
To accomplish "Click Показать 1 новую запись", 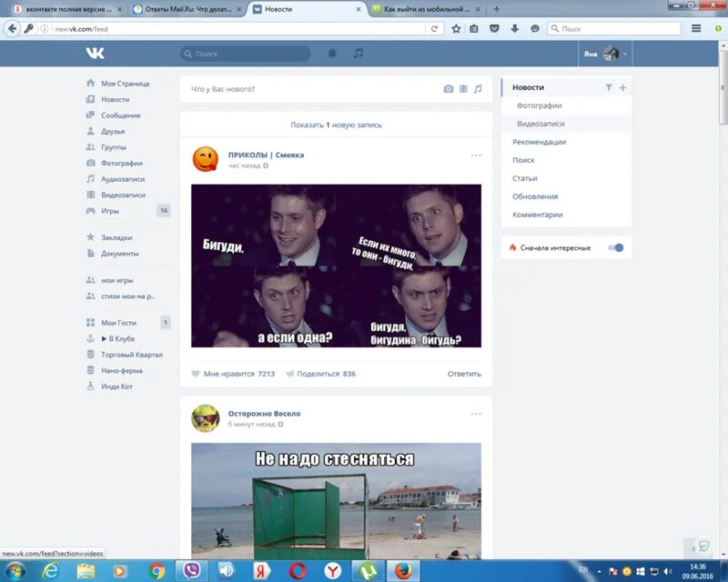I will [x=336, y=125].
